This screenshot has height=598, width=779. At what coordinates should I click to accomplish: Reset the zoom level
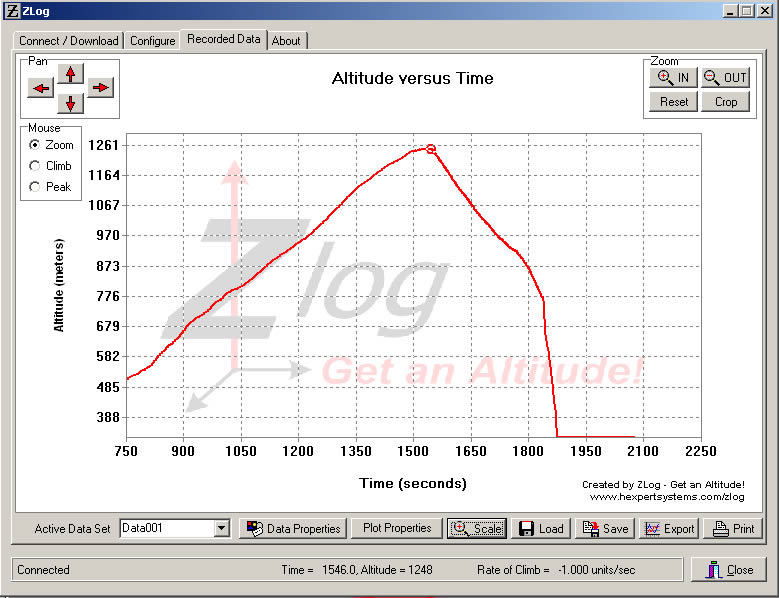pyautogui.click(x=673, y=102)
